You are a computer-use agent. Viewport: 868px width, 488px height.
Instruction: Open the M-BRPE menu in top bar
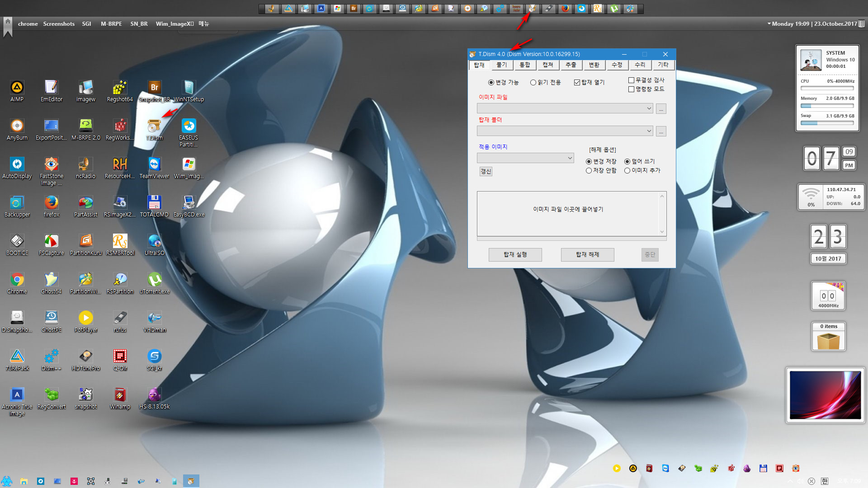click(111, 23)
